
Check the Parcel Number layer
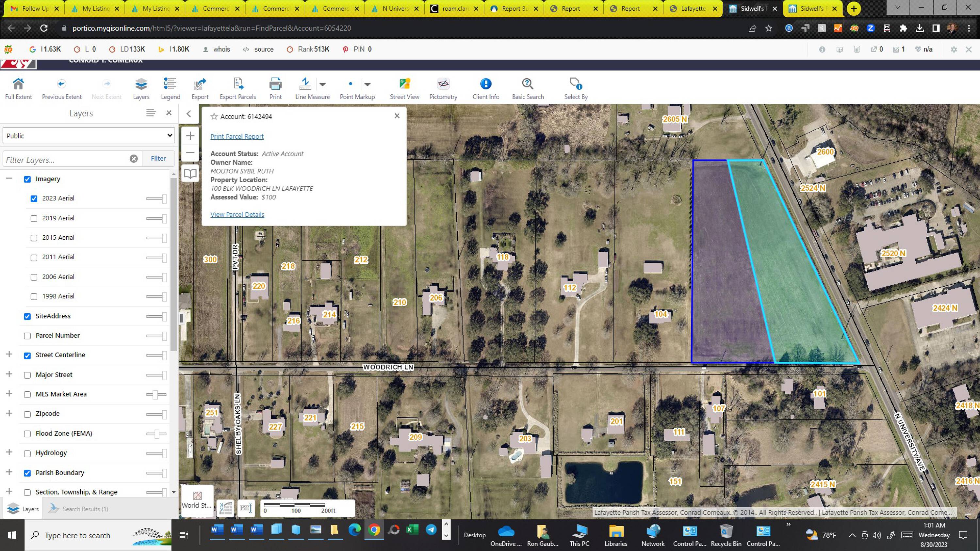[x=27, y=336]
